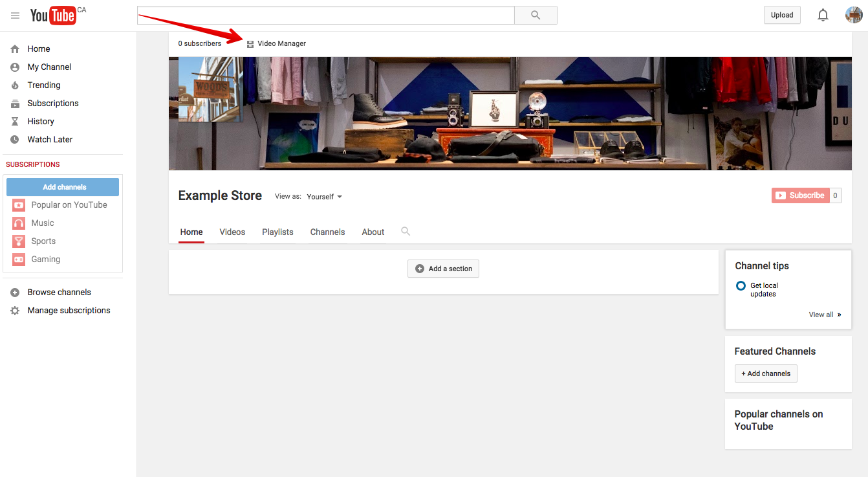
Task: Expand the View as Yourself dropdown
Action: click(325, 197)
